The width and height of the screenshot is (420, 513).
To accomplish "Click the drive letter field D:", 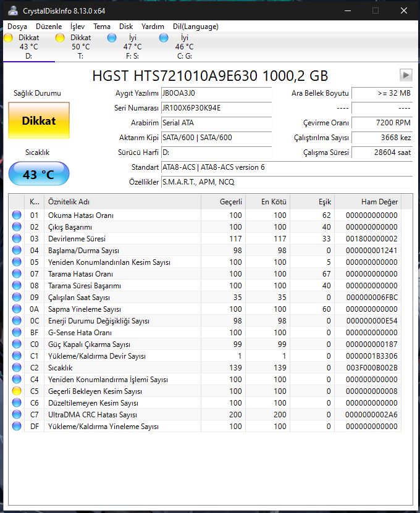I will (216, 152).
